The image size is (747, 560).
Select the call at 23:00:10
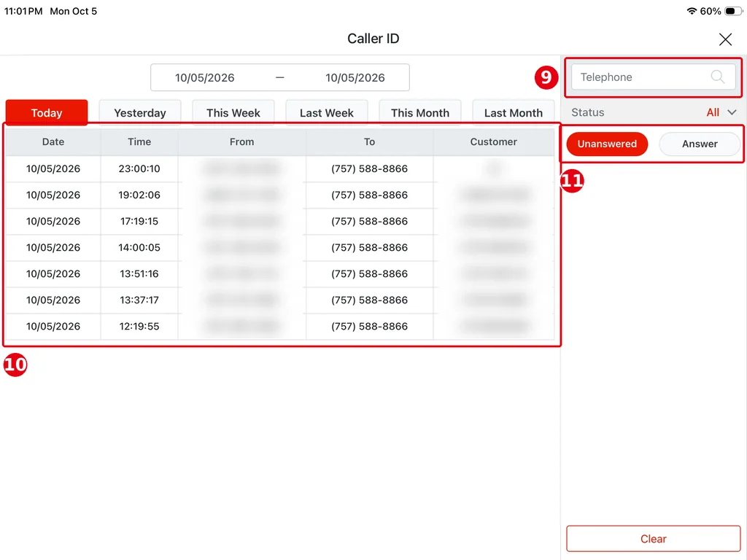coord(280,168)
